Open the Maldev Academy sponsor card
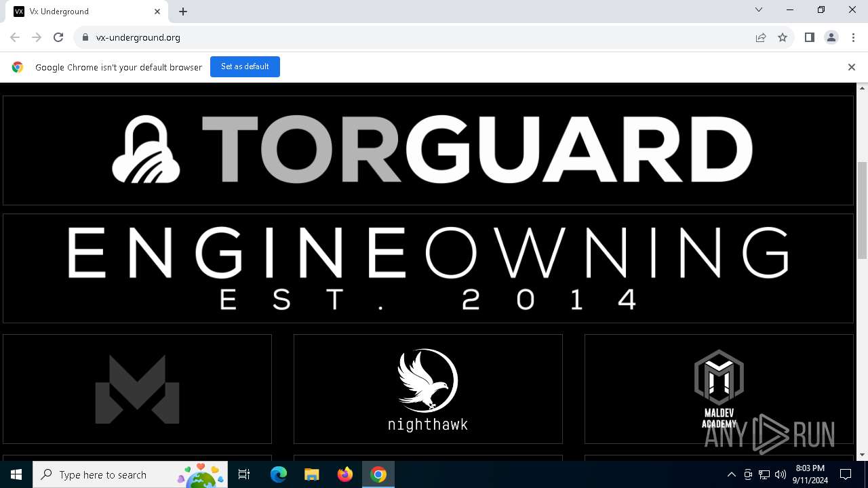 point(719,389)
